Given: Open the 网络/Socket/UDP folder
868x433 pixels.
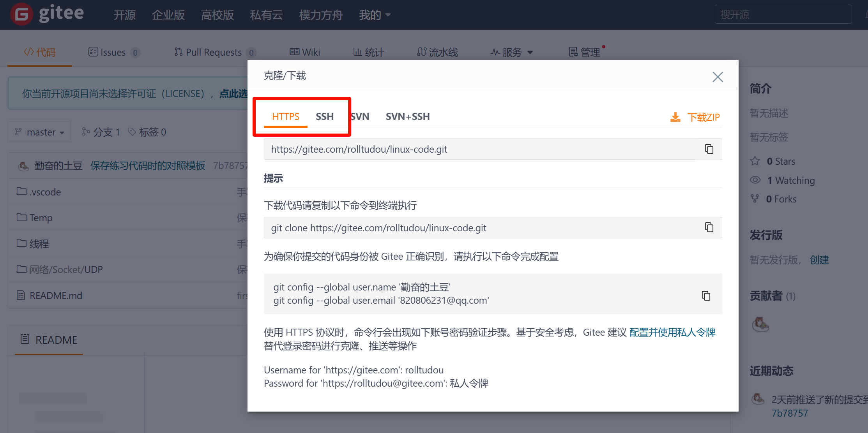Looking at the screenshot, I should click(x=66, y=269).
